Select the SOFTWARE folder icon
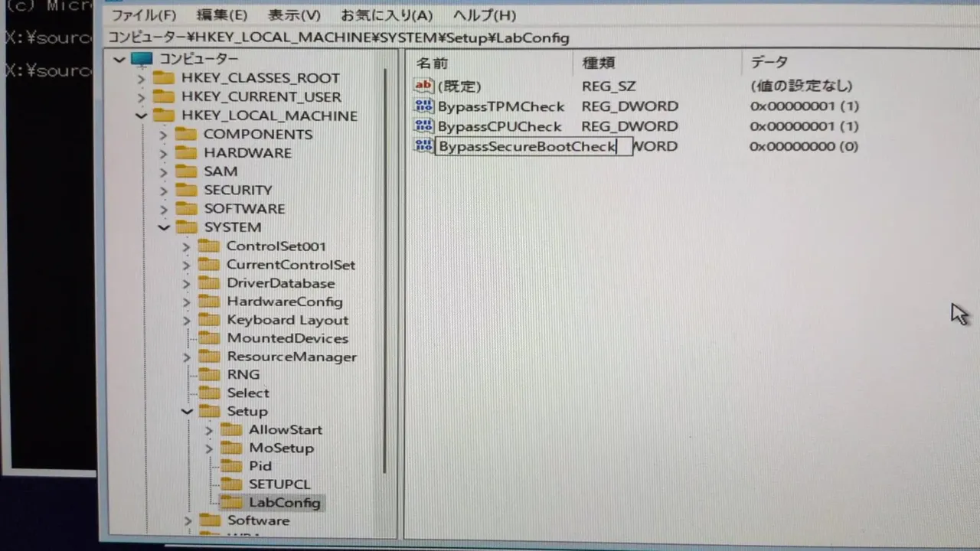The width and height of the screenshot is (980, 551). click(186, 208)
